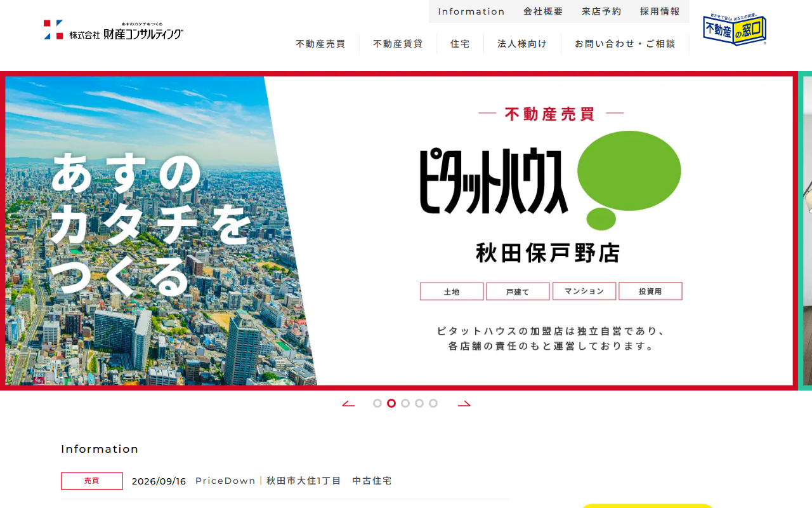Click the red 売買 news tag
Viewport: 812px width, 508px height.
92,481
